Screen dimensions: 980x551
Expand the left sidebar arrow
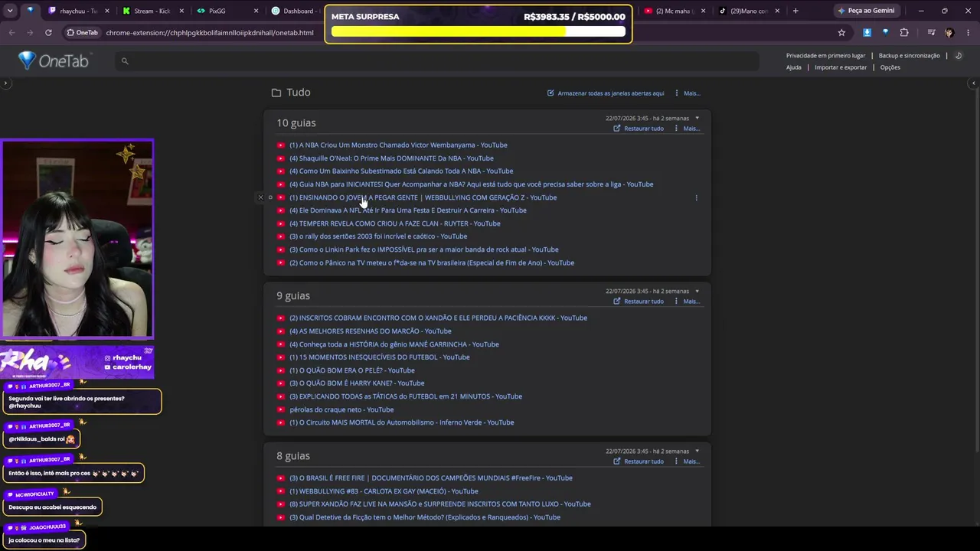(x=5, y=83)
